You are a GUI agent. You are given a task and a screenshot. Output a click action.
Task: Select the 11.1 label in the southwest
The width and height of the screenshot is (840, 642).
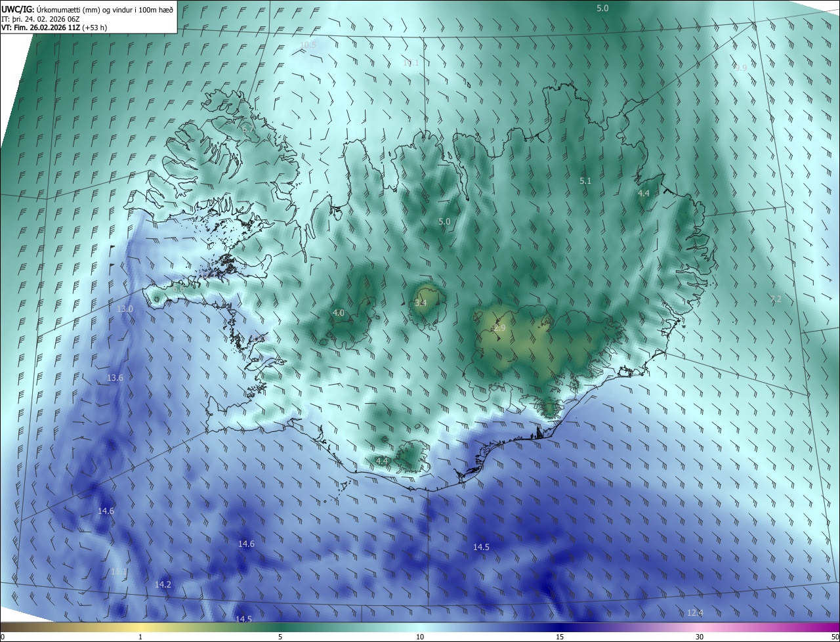118,572
